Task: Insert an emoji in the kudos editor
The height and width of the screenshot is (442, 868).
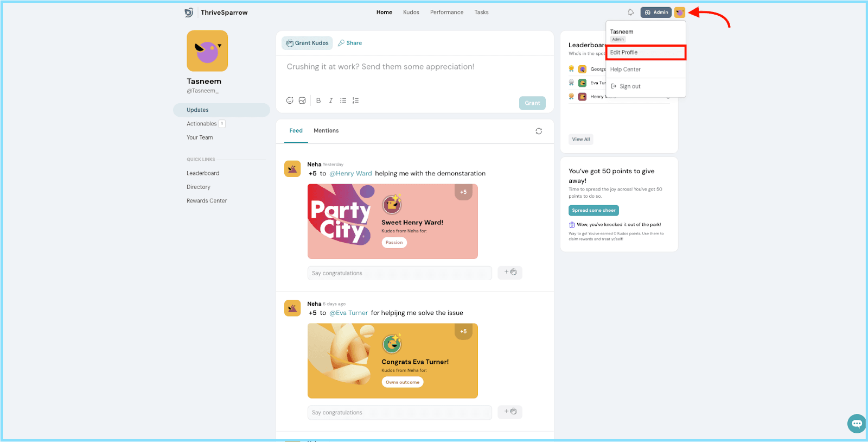Action: [290, 100]
